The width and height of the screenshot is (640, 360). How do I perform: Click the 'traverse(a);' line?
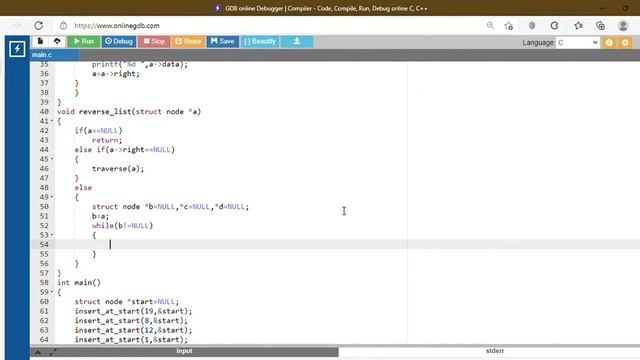pos(118,169)
